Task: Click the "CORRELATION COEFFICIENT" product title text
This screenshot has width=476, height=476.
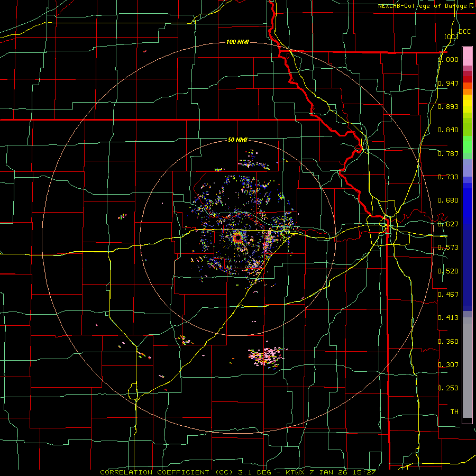Action: point(155,472)
